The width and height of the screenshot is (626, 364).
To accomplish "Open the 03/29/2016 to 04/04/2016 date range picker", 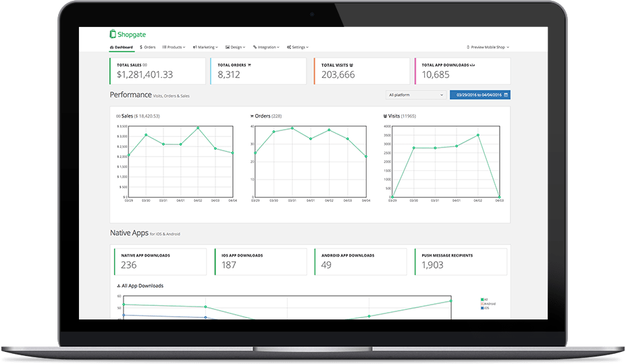I will tap(480, 95).
